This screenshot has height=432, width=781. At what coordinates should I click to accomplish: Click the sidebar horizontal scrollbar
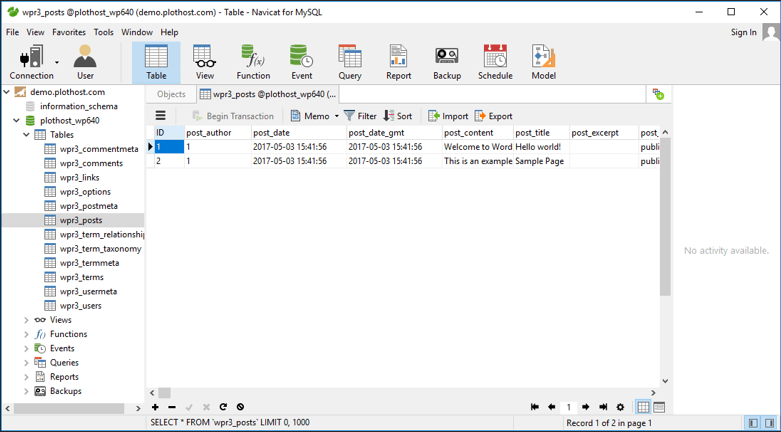tap(69, 409)
